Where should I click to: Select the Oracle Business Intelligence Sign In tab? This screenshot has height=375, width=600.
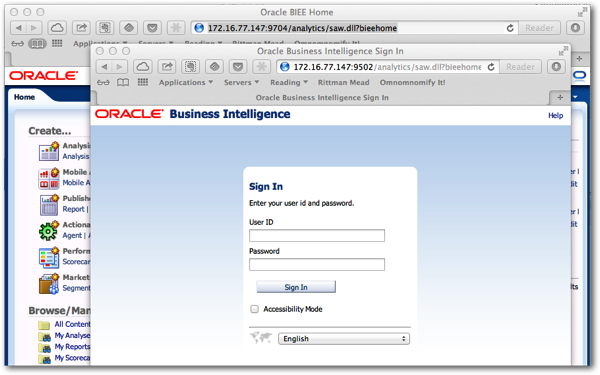[x=322, y=98]
